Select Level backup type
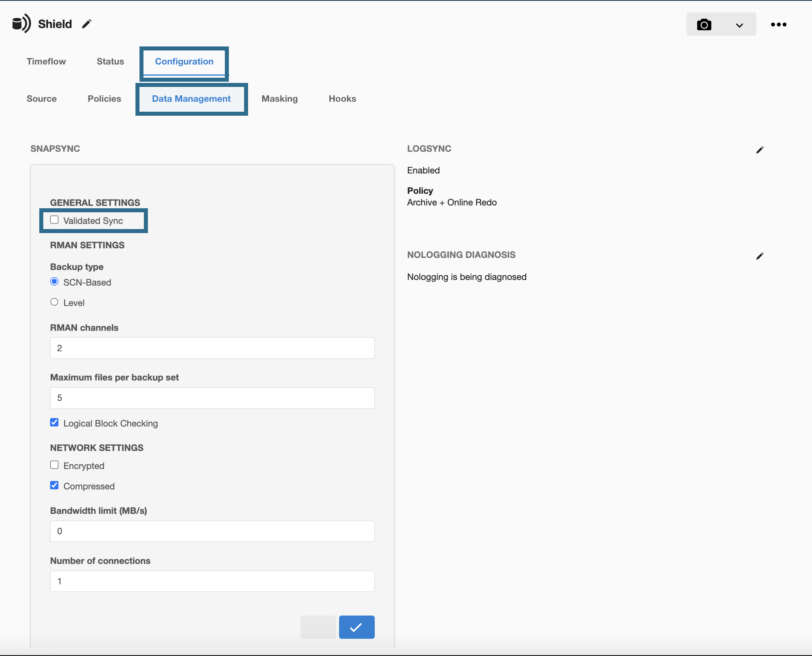 (55, 302)
